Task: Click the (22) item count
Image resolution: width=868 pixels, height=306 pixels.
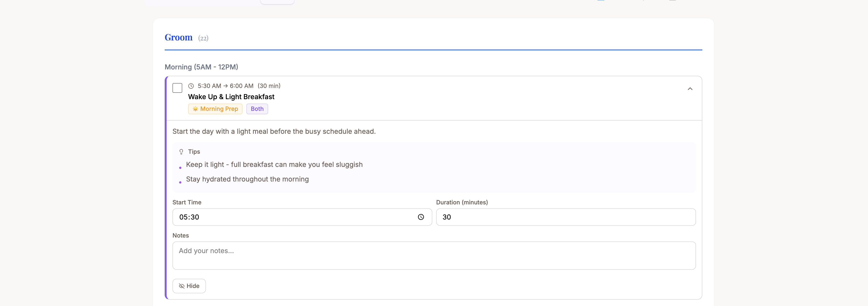Action: pyautogui.click(x=203, y=38)
